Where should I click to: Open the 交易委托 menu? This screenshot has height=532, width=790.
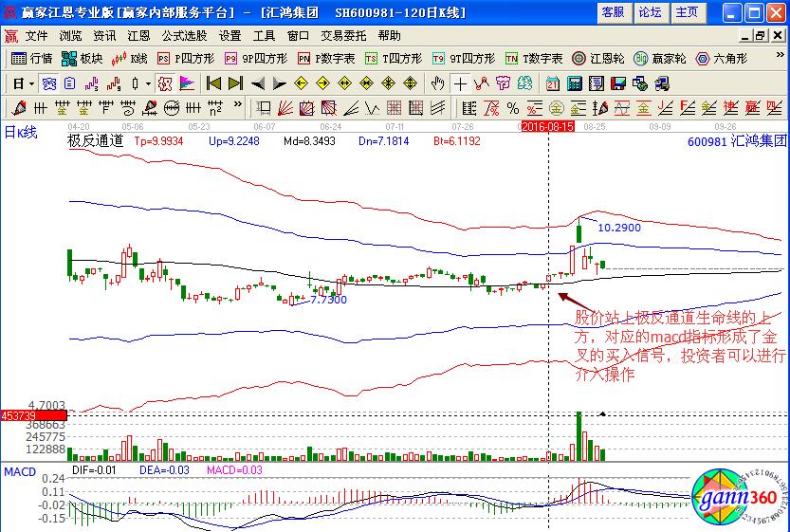[343, 36]
